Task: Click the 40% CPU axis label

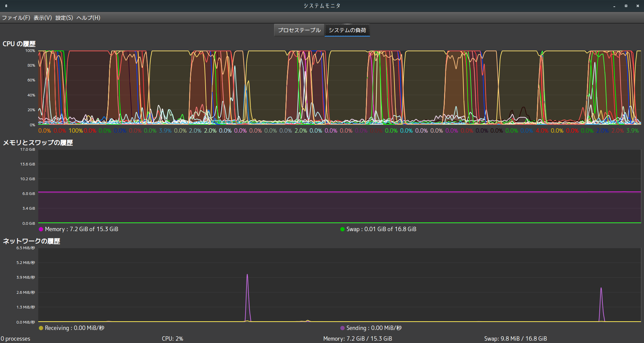Action: coord(31,95)
